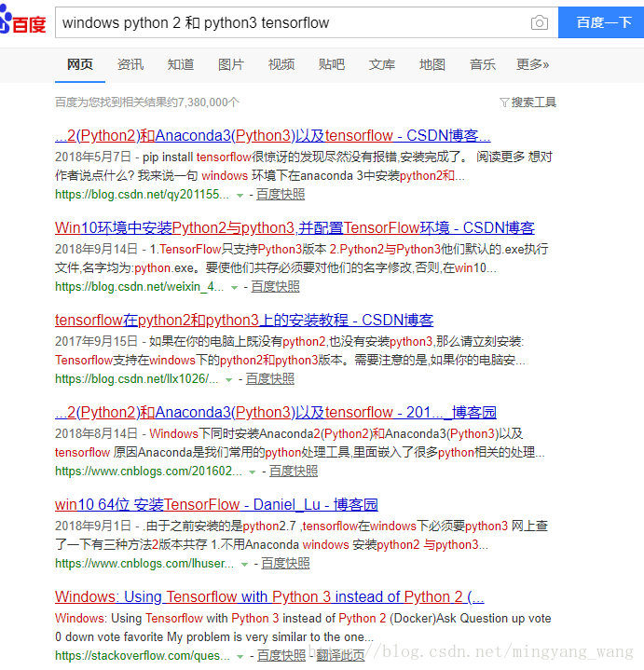This screenshot has width=644, height=670.
Task: Expand the 更多» menu
Action: tap(532, 64)
